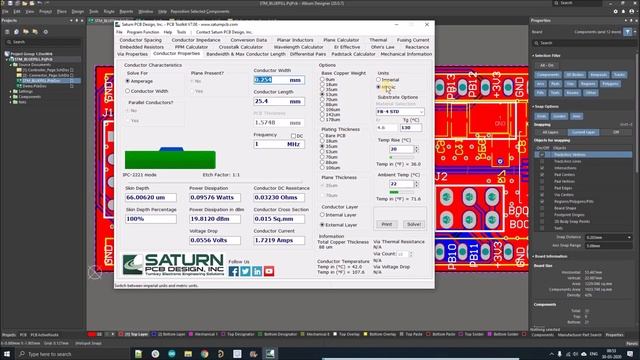Open File Explorer from the taskbar

[188, 354]
